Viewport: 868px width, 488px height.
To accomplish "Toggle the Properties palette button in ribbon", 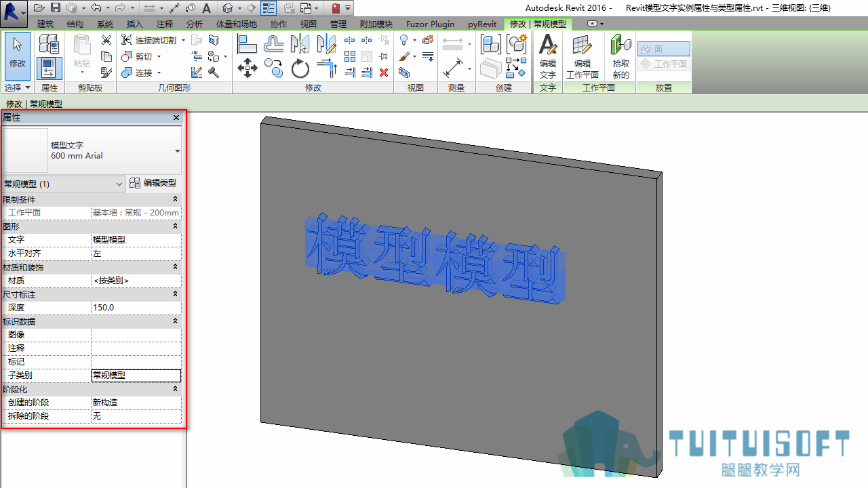I will pos(49,68).
